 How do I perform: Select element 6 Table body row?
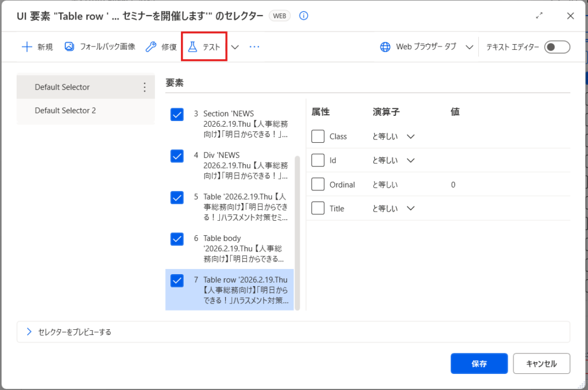click(x=244, y=248)
